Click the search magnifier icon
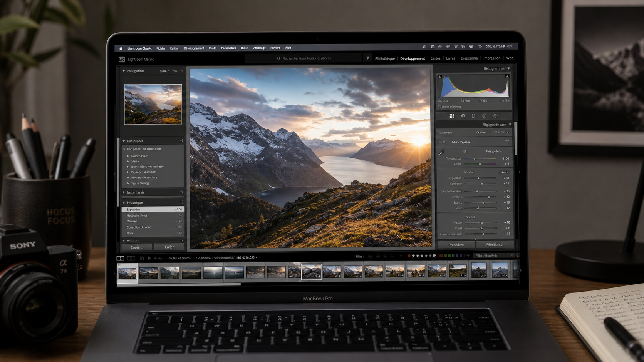This screenshot has width=644, height=362. (x=278, y=58)
